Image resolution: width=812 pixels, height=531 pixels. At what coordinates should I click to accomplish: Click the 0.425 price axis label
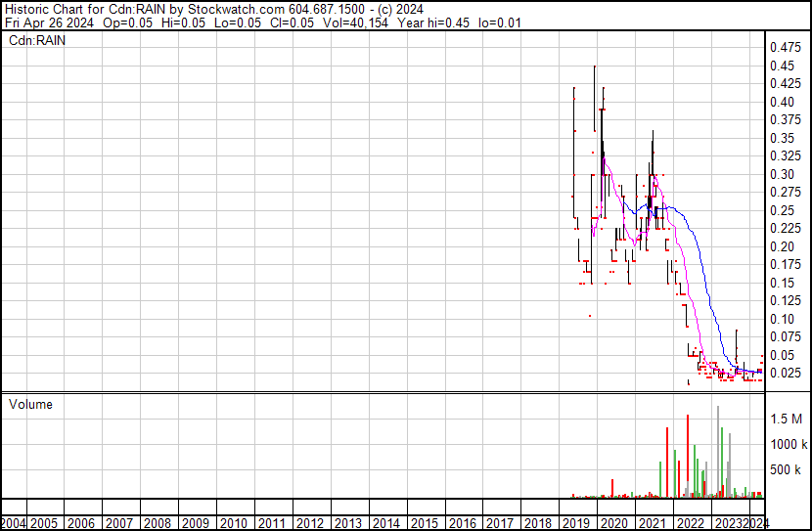pyautogui.click(x=786, y=83)
